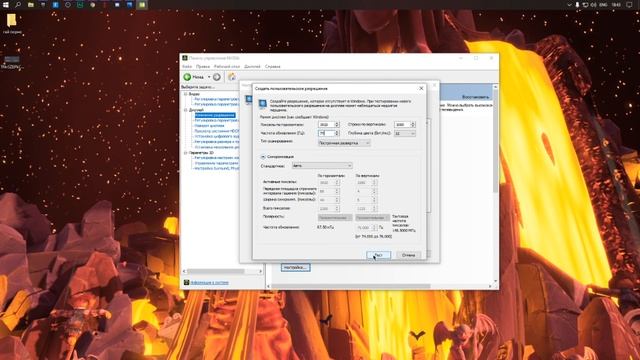Open the network icon in the system tray
This screenshot has width=640, height=360.
585,4
